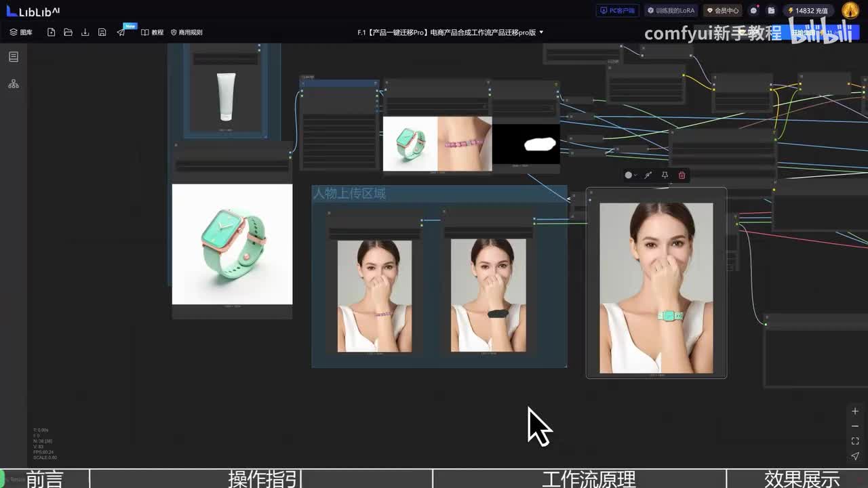Click the PC客户端 button
Screen dimensions: 868x488
tap(617, 11)
